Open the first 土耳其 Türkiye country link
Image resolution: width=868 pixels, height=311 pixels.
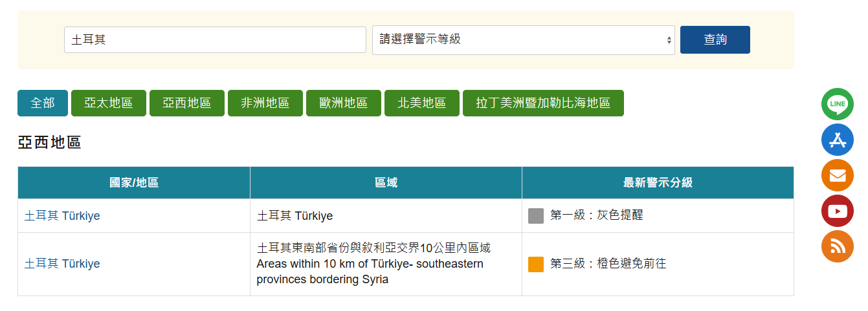click(x=62, y=216)
